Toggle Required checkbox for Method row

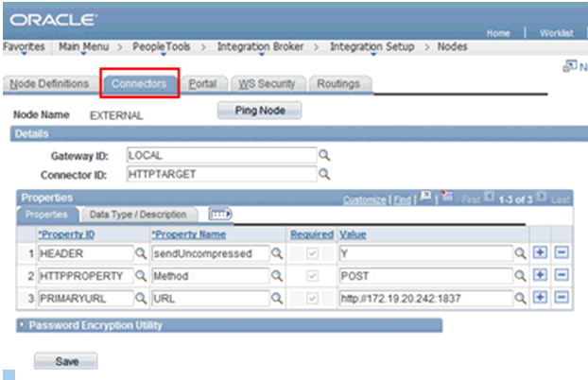pos(312,276)
